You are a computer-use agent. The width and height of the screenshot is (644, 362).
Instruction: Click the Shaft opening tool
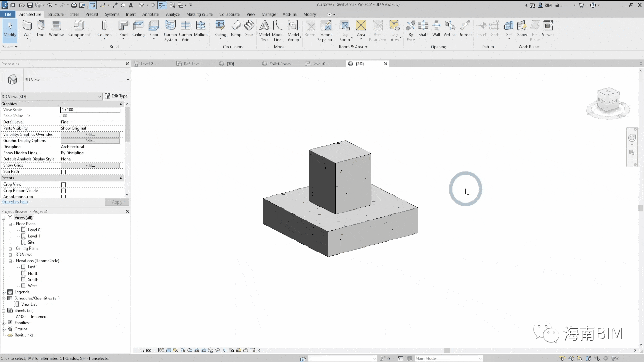tap(423, 29)
